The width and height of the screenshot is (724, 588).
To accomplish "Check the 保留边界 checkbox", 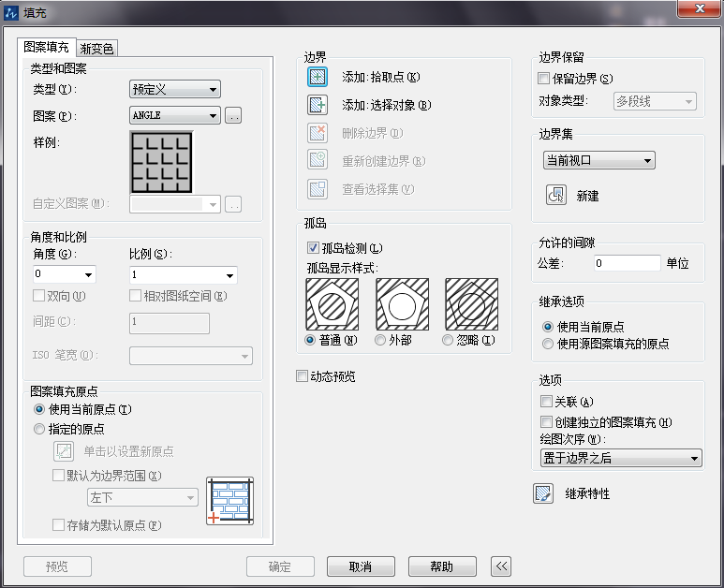I will click(x=546, y=80).
